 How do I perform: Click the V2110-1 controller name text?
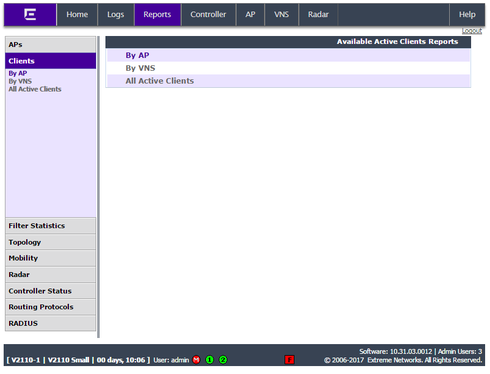[x=25, y=360]
